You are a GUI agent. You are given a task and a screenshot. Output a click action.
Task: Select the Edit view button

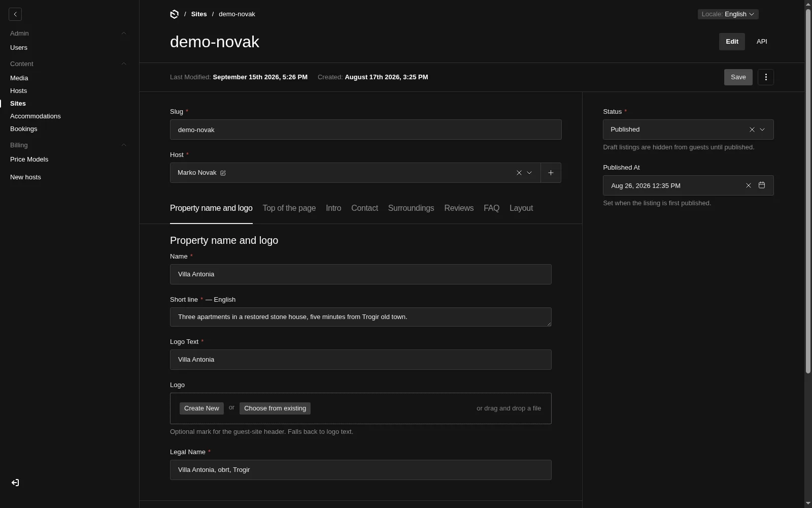[732, 42]
